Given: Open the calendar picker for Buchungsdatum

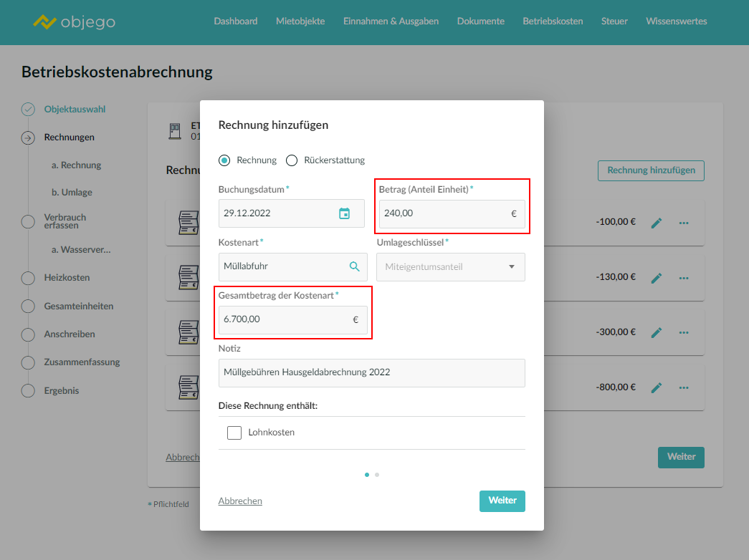Looking at the screenshot, I should pos(344,213).
